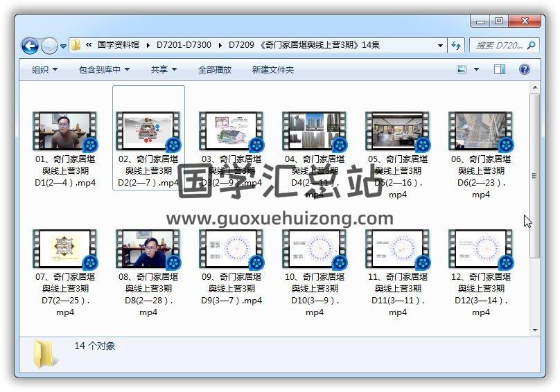Open the help question mark icon
Viewport: 560px width, 392px height.
[x=524, y=70]
